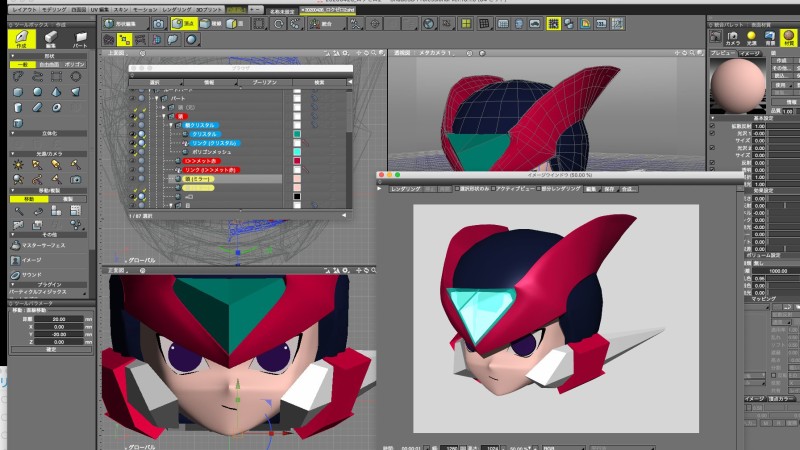Select the 頂点 vertex edit mode button

tap(183, 23)
